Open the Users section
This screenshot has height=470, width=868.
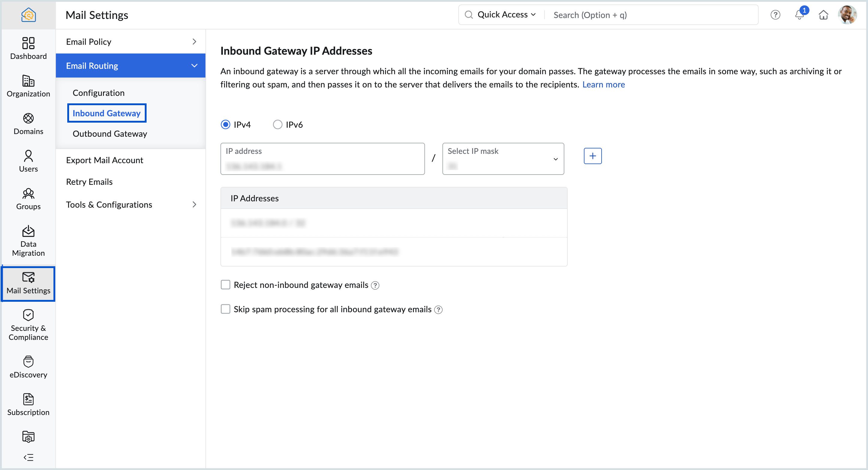tap(28, 161)
